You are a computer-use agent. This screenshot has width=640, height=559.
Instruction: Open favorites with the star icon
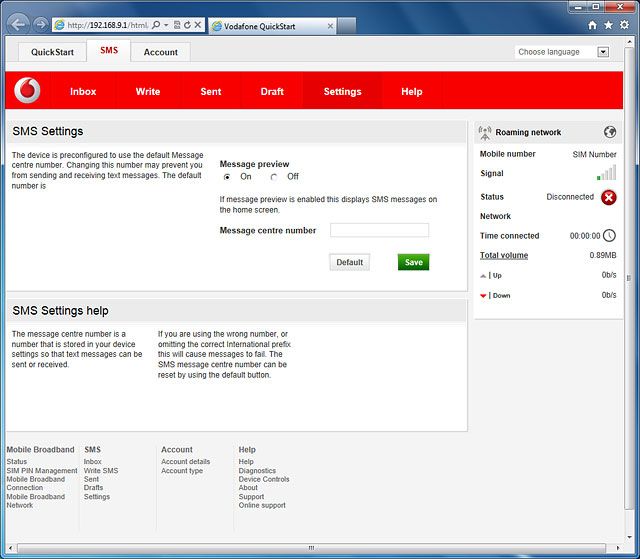[x=608, y=25]
